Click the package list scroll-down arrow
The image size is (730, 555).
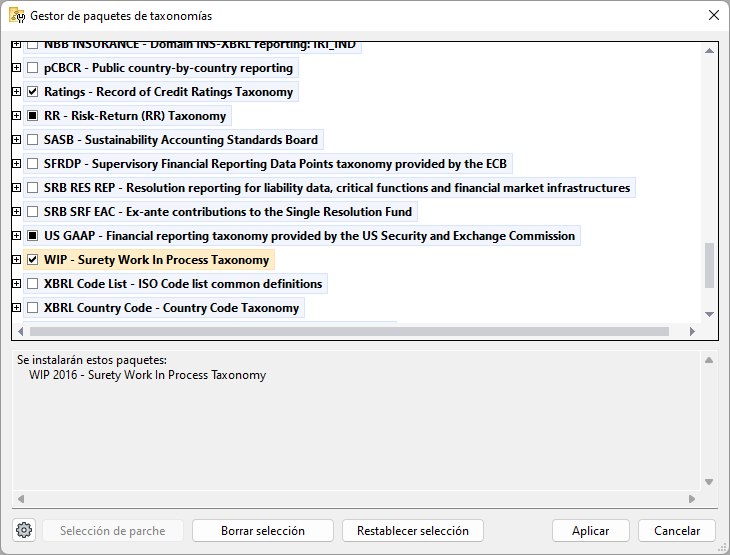click(709, 314)
